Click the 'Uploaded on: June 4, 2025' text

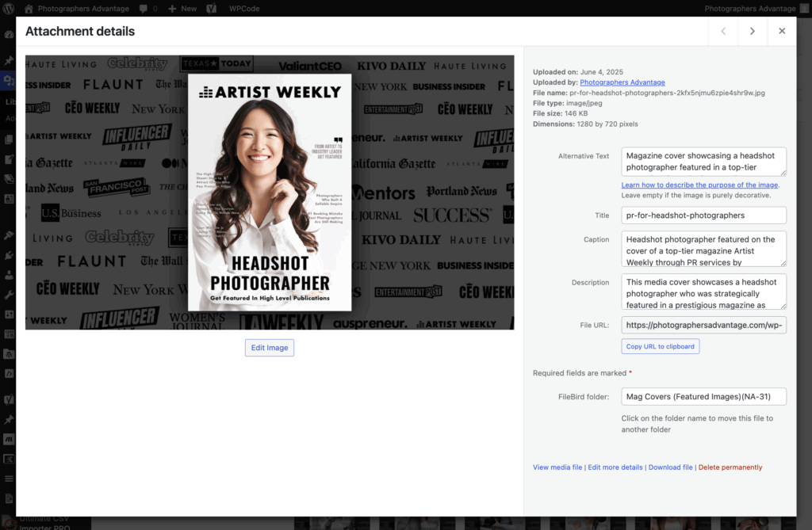click(x=578, y=72)
